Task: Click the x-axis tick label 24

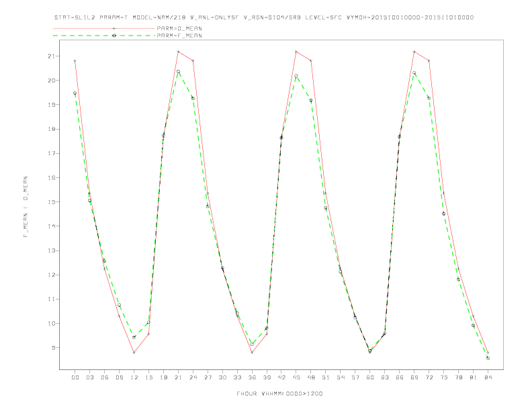Action: pyautogui.click(x=193, y=377)
